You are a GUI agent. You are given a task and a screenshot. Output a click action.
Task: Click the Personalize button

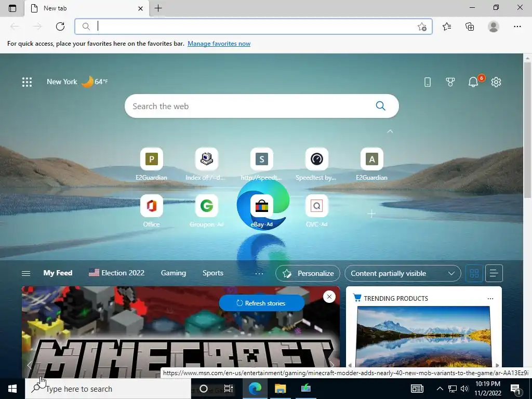[308, 273]
